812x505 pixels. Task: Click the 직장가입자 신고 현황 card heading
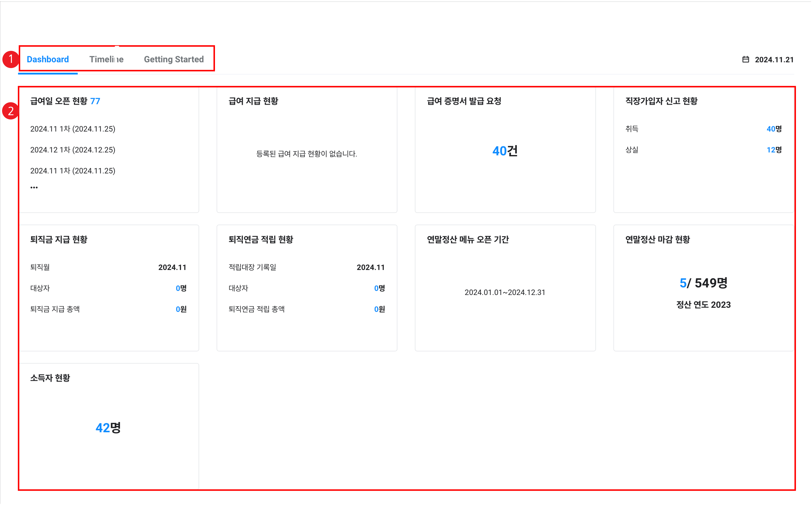click(x=661, y=101)
